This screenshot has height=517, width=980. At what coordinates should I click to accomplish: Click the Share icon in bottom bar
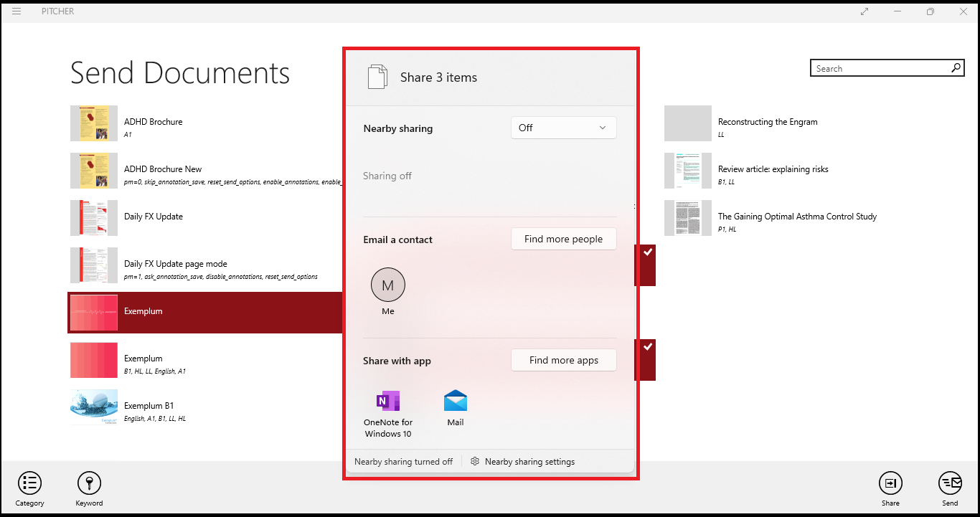coord(890,483)
